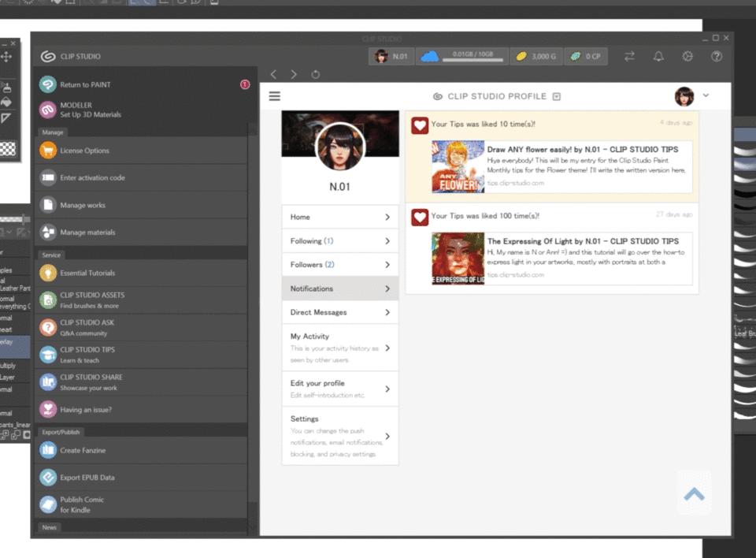Click Publish Comic for Kindle icon

[48, 505]
